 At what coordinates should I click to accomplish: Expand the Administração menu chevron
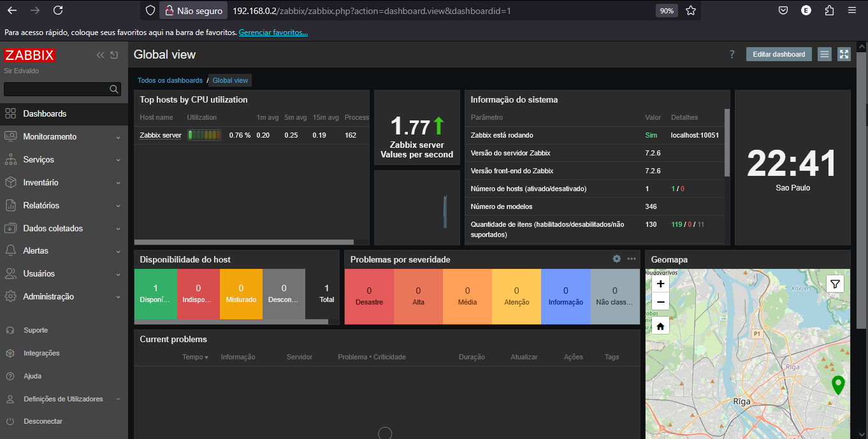(118, 296)
